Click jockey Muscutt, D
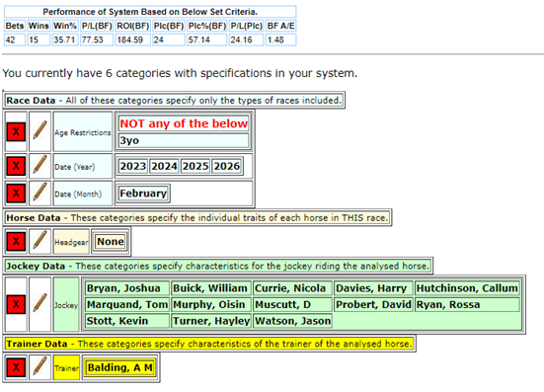Image resolution: width=544 pixels, height=392 pixels. tap(292, 304)
